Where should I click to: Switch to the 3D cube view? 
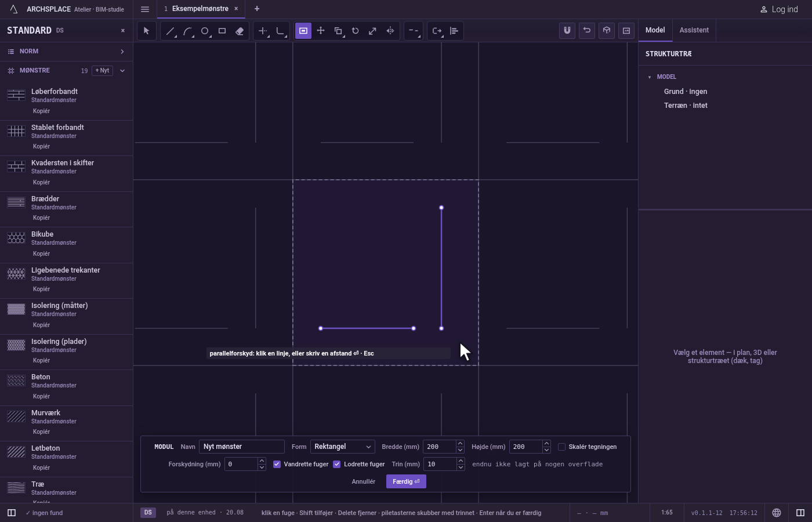[x=607, y=31]
